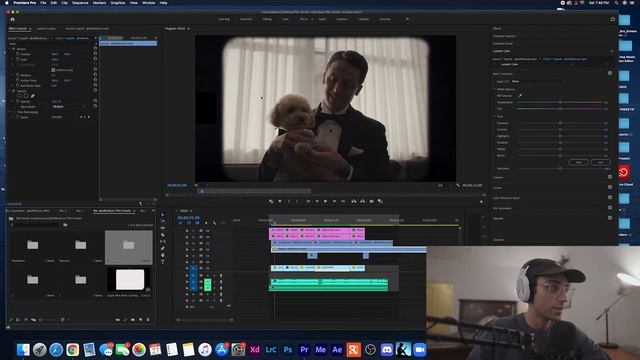Open the Program monitor Button Editor plus

point(481,202)
